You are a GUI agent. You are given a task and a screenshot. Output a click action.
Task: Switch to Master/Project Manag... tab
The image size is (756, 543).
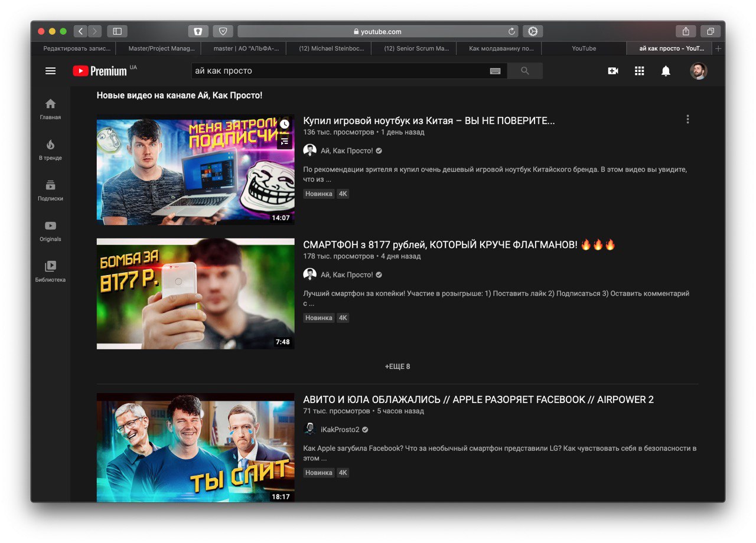[158, 48]
